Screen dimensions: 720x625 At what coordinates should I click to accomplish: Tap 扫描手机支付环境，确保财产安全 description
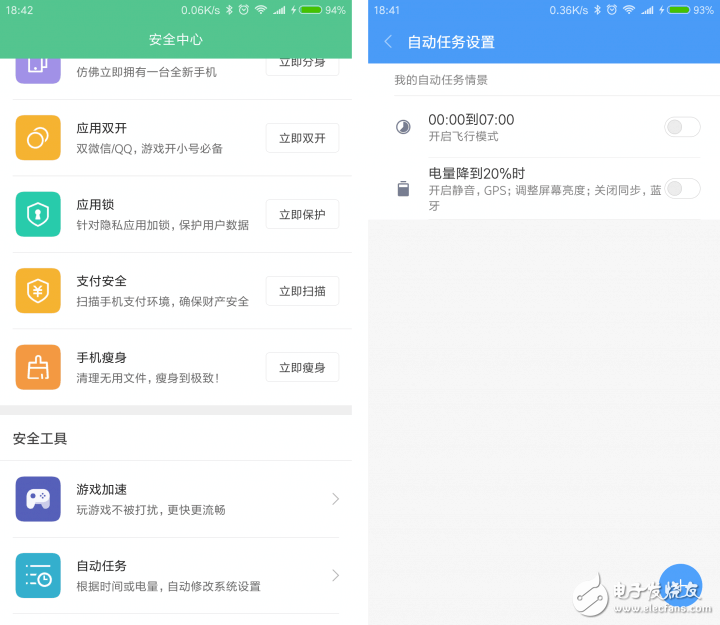[x=163, y=302]
